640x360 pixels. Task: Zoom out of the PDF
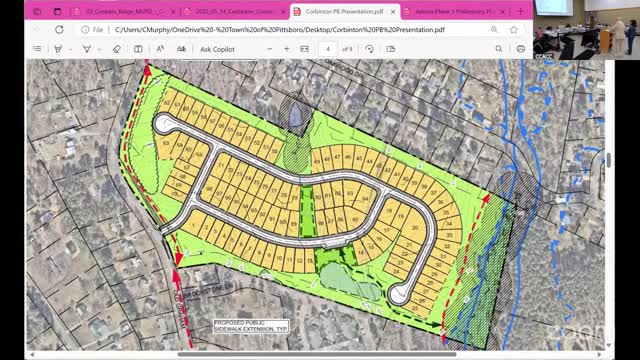pyautogui.click(x=269, y=49)
